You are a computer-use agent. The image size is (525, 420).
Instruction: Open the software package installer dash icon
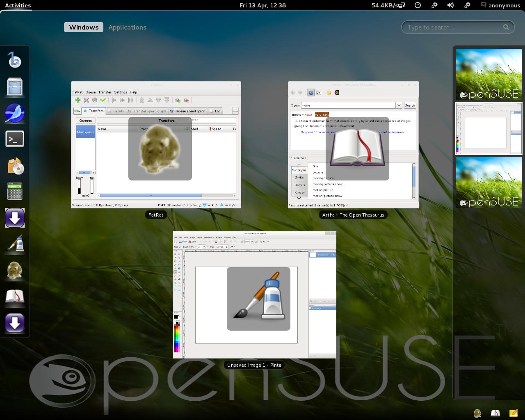(x=15, y=165)
